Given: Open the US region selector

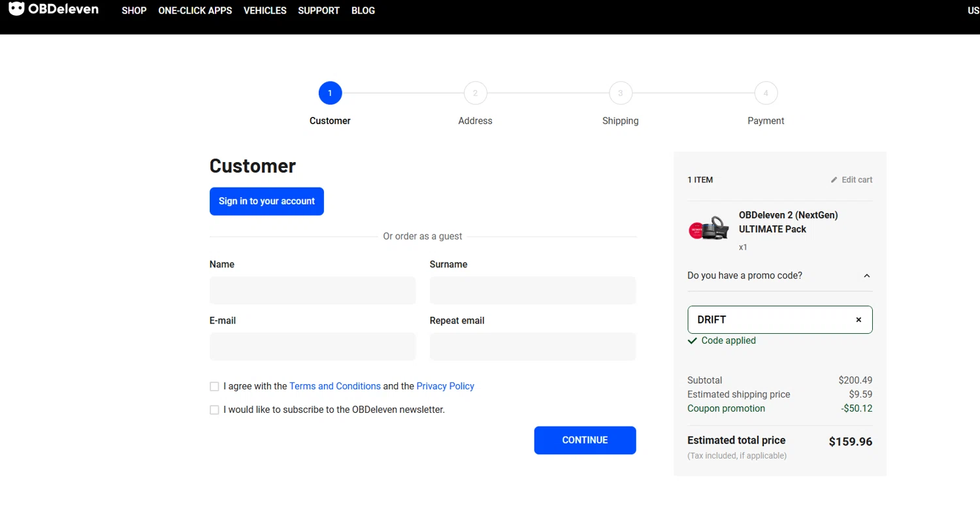Looking at the screenshot, I should point(973,10).
